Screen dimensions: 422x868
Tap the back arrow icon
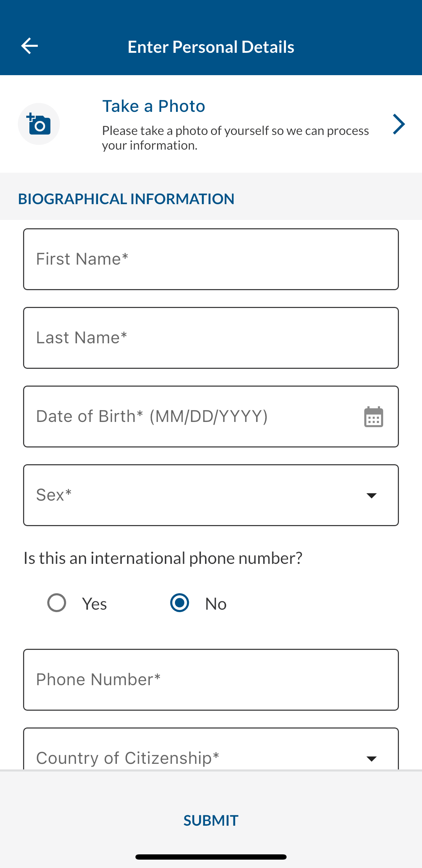coord(29,46)
